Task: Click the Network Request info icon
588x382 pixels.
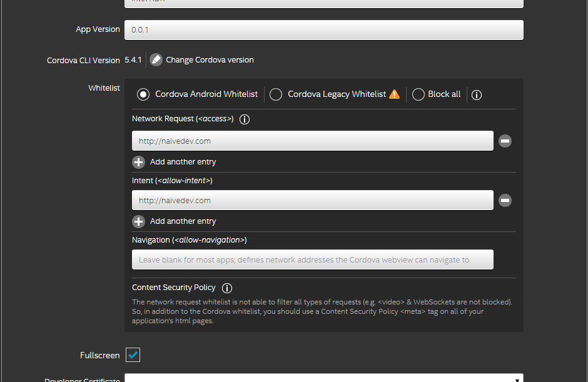Action: (x=245, y=119)
